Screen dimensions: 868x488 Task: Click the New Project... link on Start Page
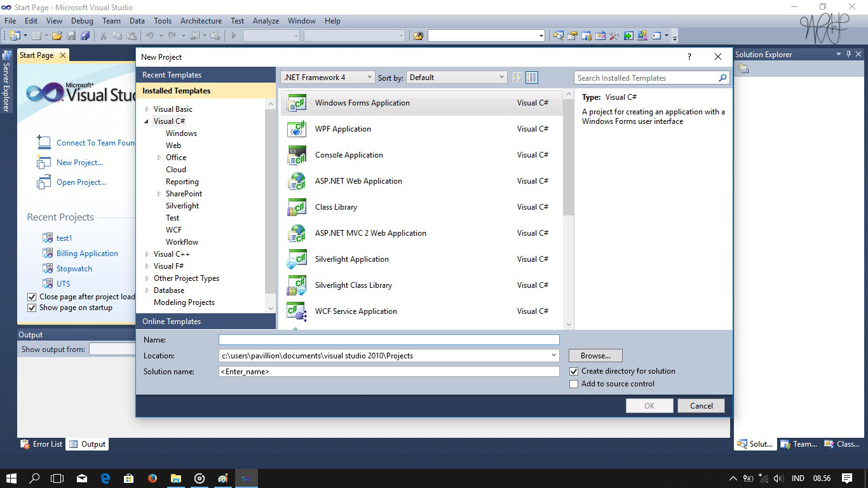pos(79,163)
